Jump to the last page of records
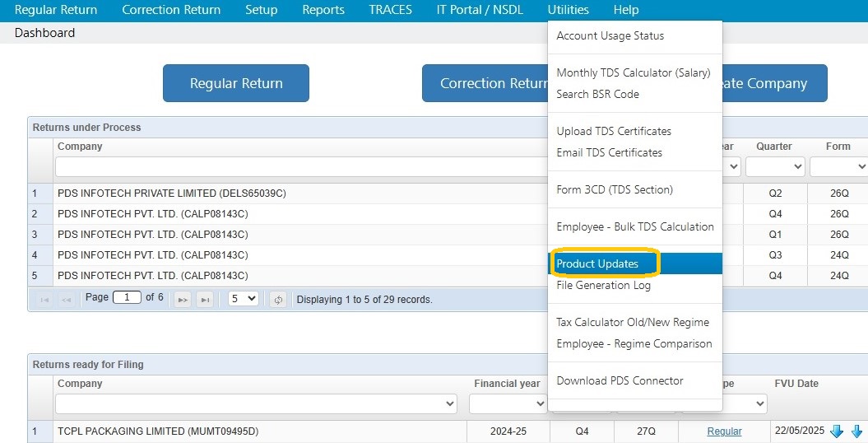868x443 pixels. [x=205, y=300]
